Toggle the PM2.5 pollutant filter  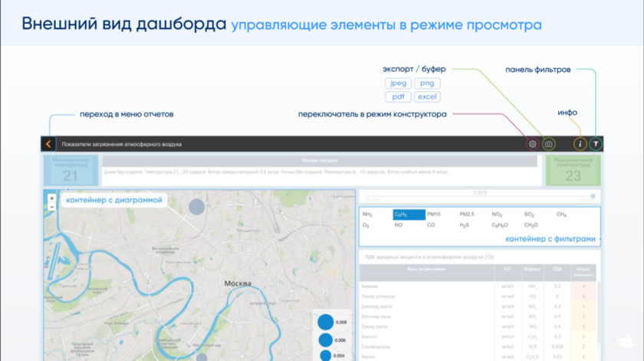click(x=467, y=215)
